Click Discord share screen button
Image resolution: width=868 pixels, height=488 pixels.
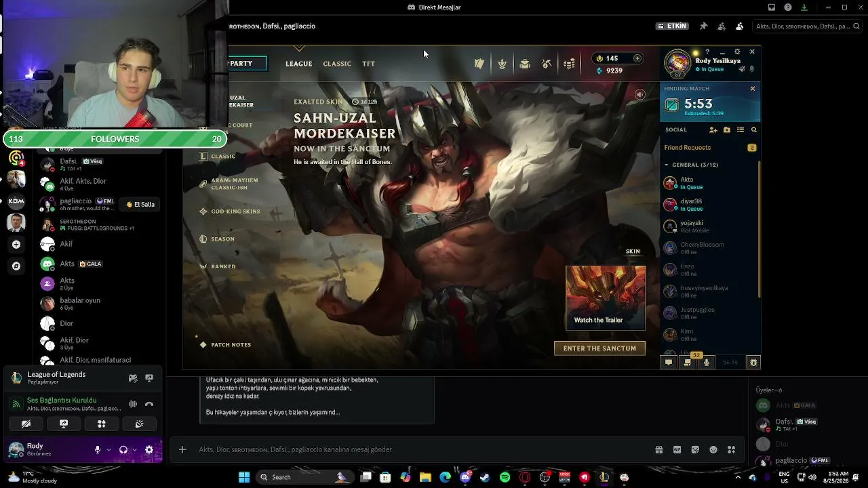(x=64, y=424)
